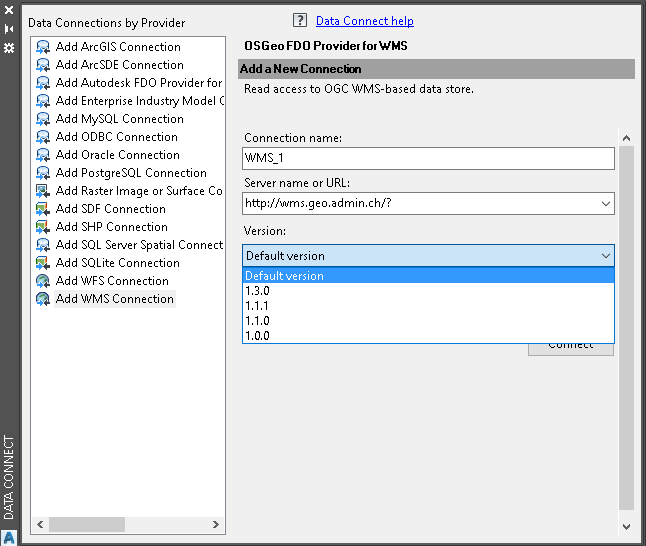Image resolution: width=646 pixels, height=546 pixels.
Task: Click the Raster Image connection icon
Action: point(43,191)
